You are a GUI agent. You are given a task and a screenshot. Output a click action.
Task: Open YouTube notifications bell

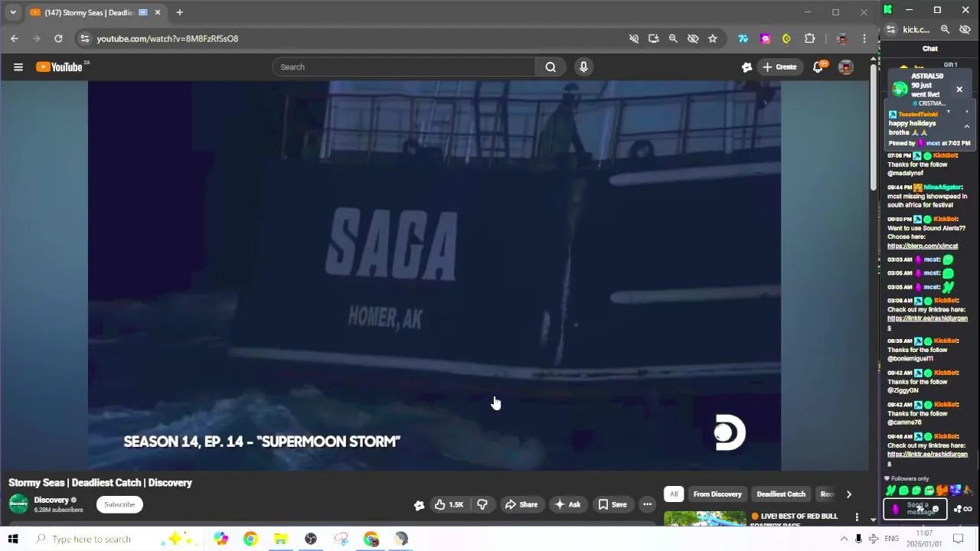(x=818, y=67)
